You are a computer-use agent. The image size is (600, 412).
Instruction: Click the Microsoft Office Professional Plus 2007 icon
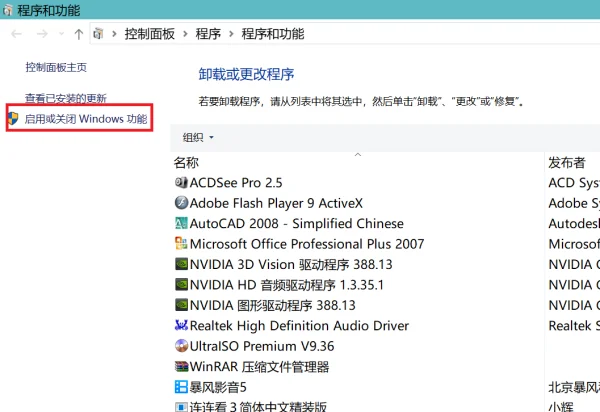[181, 244]
